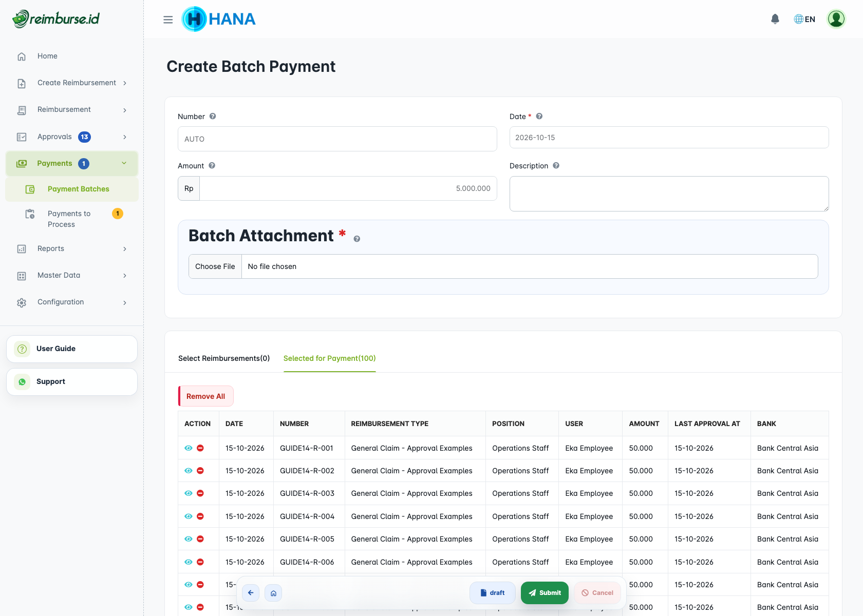Click the Batch Attachment help icon

[x=357, y=239]
